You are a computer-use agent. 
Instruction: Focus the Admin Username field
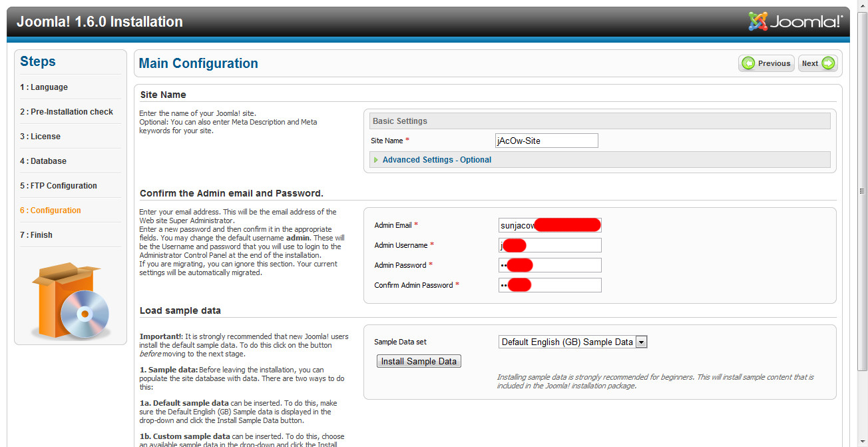(550, 245)
